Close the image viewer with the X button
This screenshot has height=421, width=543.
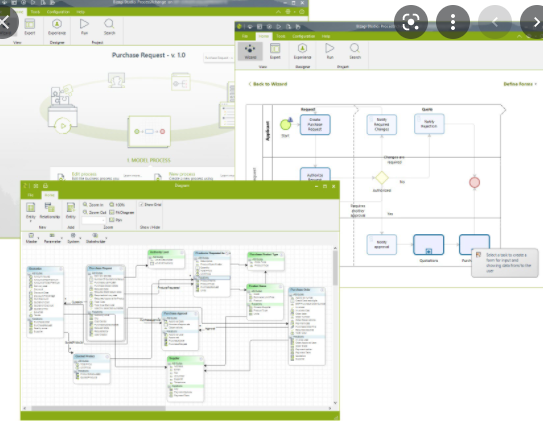click(5, 22)
